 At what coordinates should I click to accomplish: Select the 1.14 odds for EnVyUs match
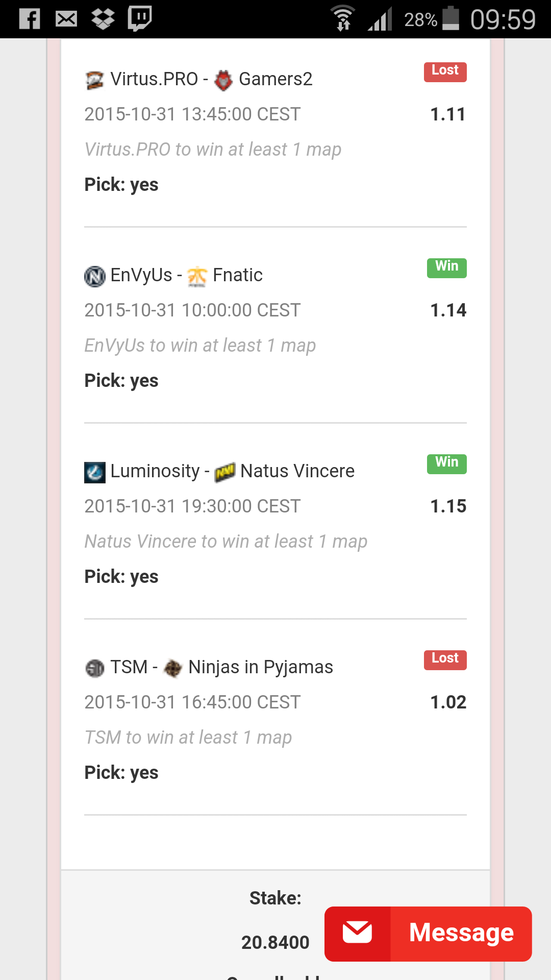pyautogui.click(x=448, y=310)
